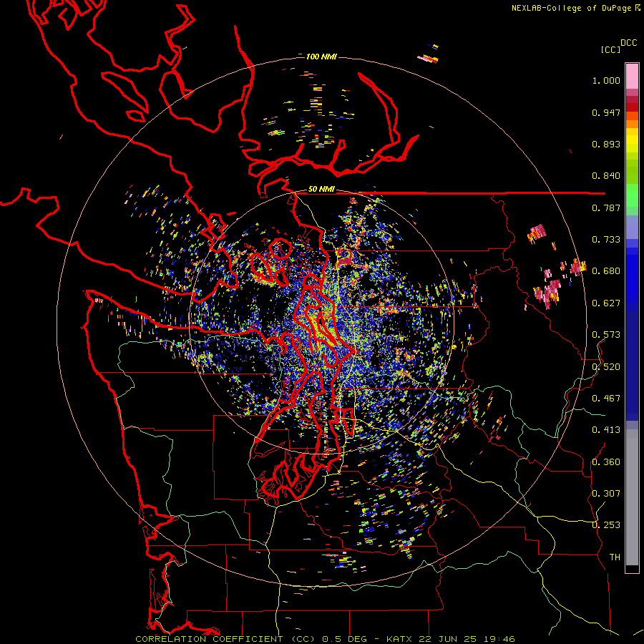The width and height of the screenshot is (644, 644).
Task: Click the 100 NMI range ring label
Action: [321, 57]
